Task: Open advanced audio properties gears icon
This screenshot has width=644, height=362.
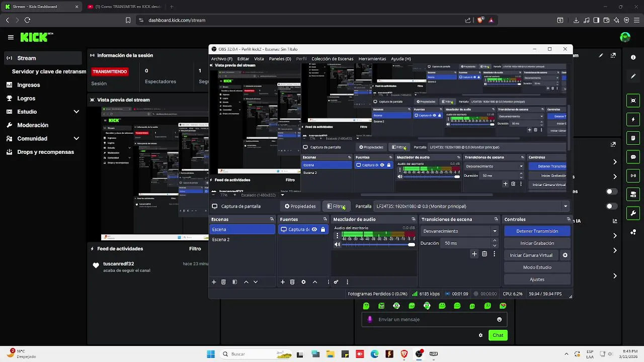Action: [336, 282]
